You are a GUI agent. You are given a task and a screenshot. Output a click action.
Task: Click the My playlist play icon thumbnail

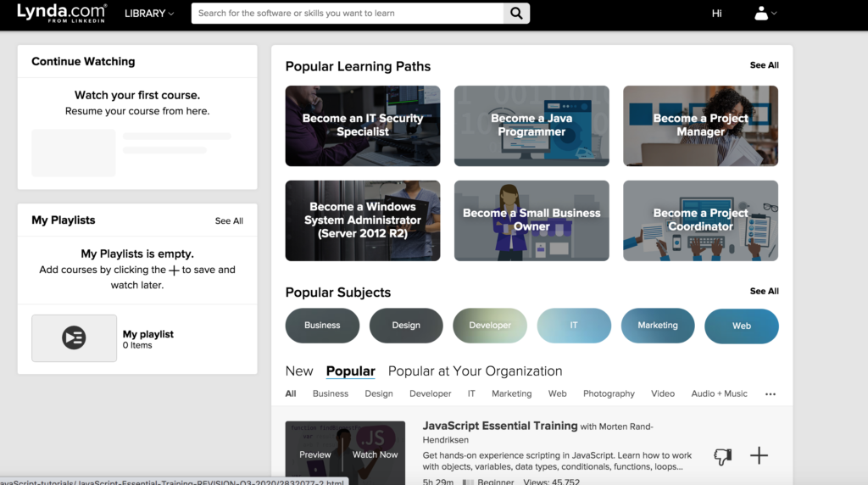75,338
